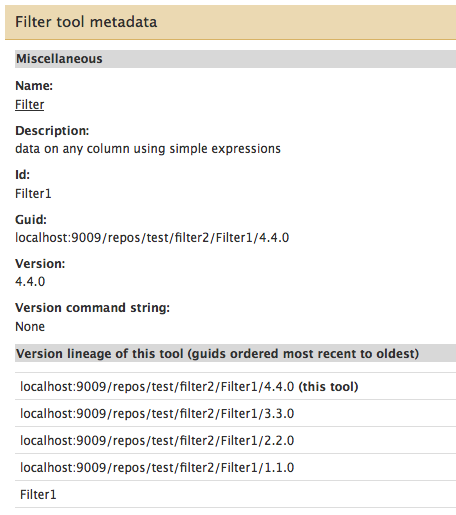Click the 'Filter tool metadata' header title
456x515 pixels.
(x=86, y=22)
